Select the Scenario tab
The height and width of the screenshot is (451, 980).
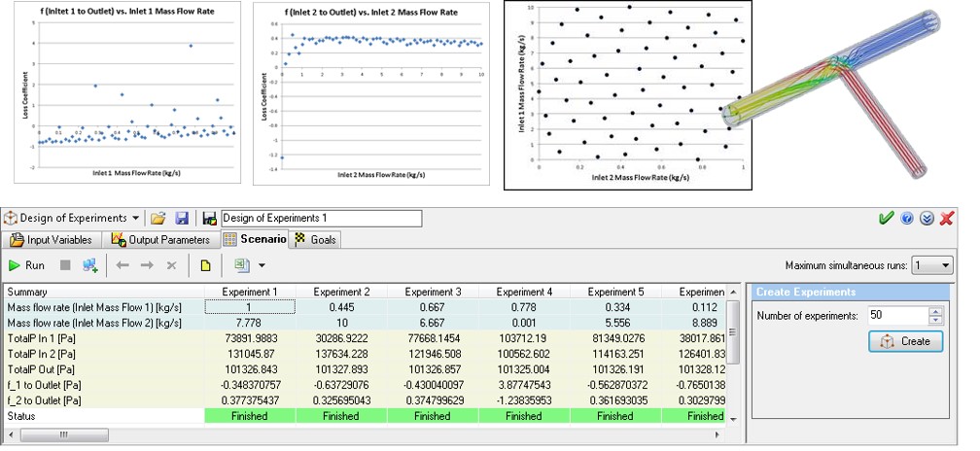point(255,239)
